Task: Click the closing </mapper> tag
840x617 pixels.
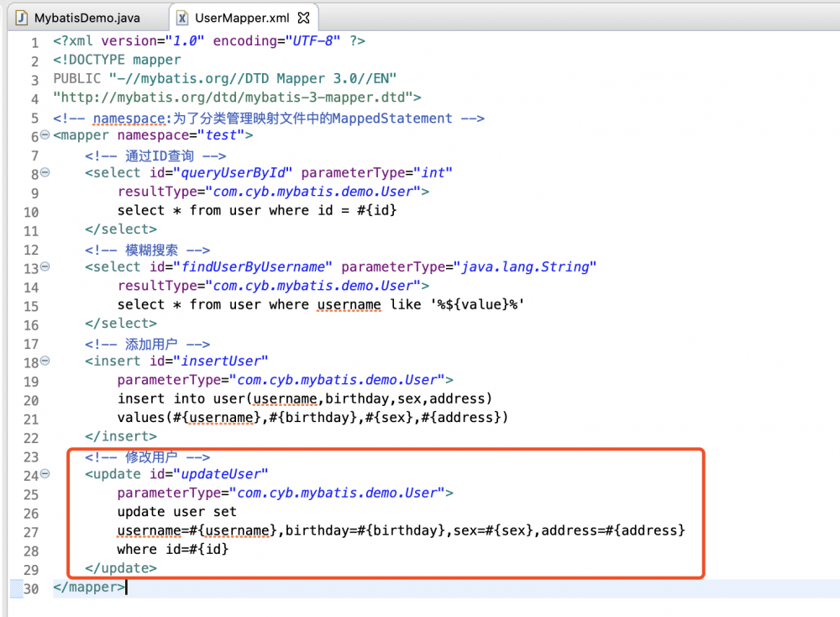Action: (89, 588)
